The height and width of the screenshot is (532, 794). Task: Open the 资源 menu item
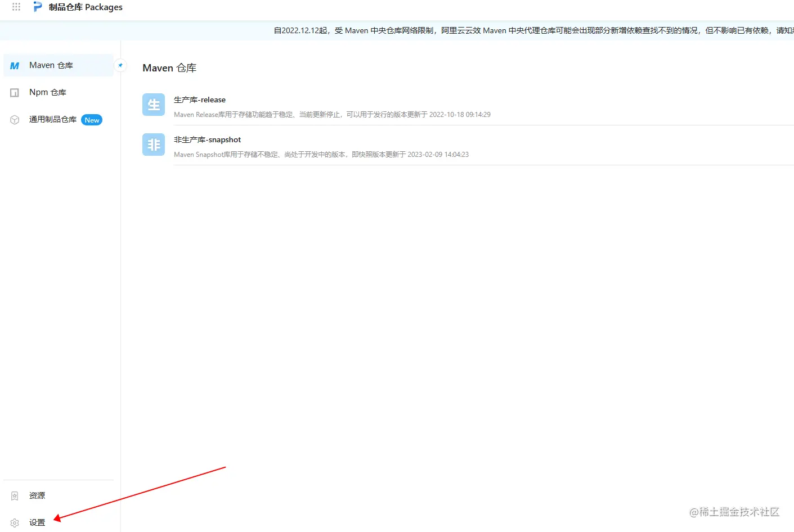tap(59, 495)
